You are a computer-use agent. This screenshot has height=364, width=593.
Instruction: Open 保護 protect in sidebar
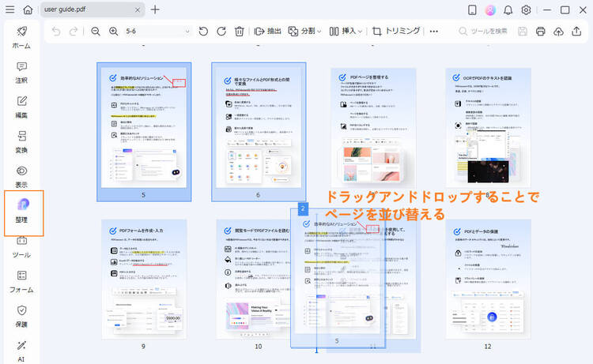coord(21,317)
